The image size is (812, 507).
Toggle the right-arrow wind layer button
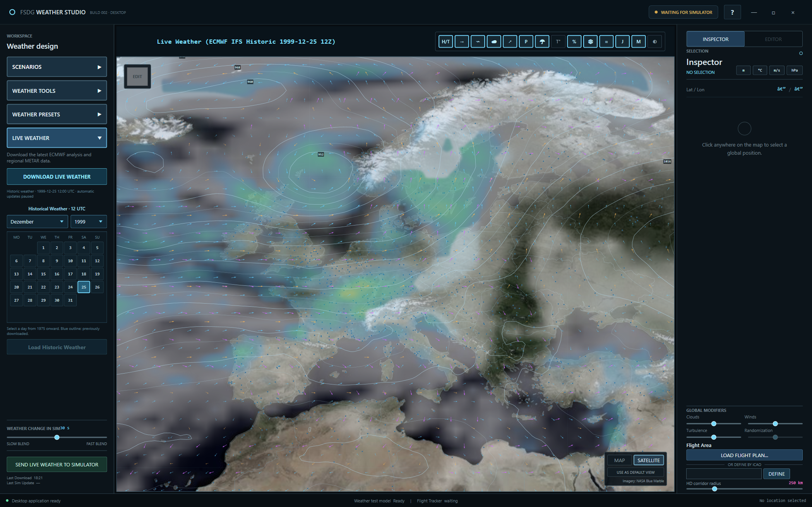462,42
